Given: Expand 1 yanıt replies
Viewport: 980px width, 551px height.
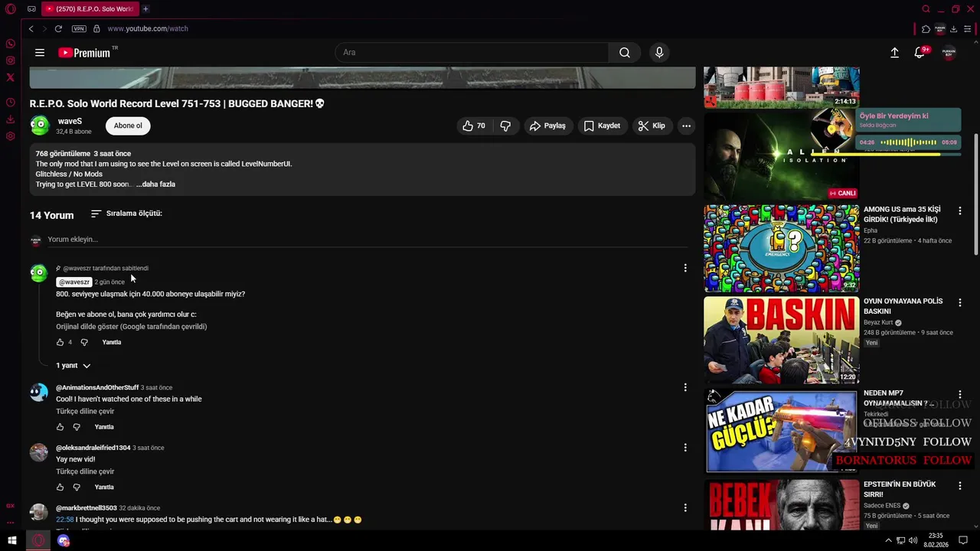Looking at the screenshot, I should pyautogui.click(x=73, y=366).
